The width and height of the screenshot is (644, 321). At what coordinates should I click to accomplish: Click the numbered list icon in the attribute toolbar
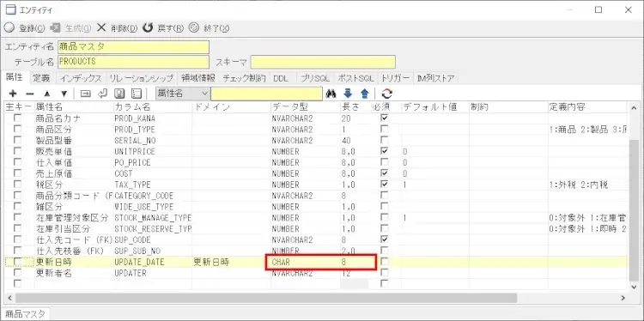click(136, 94)
